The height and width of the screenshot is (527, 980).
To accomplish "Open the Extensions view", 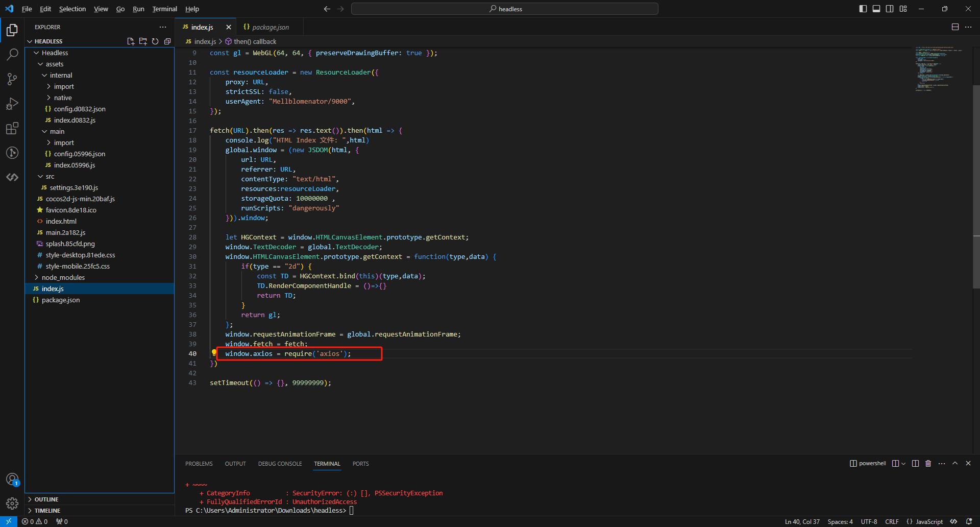I will (x=12, y=128).
